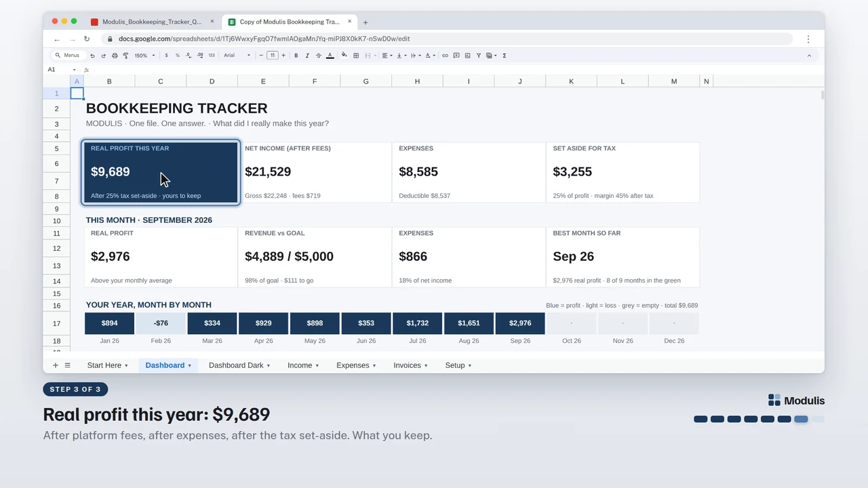Open the Invoices sheet tab
This screenshot has width=868, height=488.
coord(410,365)
